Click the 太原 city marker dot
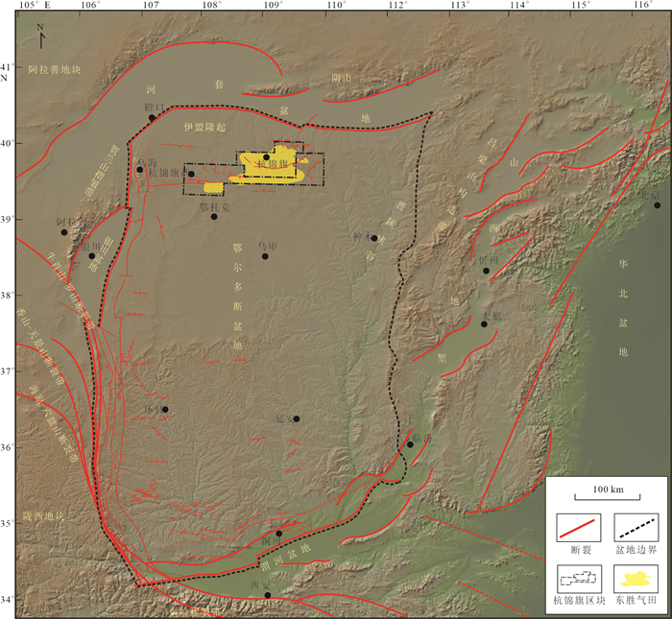672x619 pixels. point(484,324)
